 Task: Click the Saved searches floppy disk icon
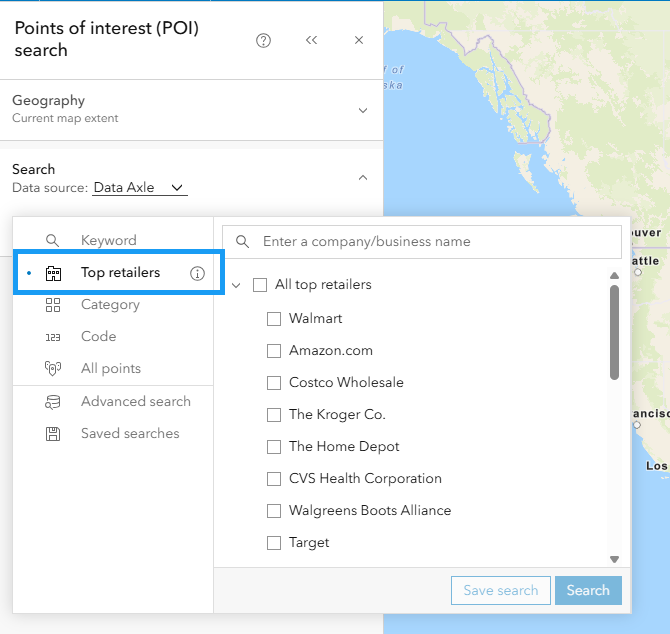[x=53, y=434]
